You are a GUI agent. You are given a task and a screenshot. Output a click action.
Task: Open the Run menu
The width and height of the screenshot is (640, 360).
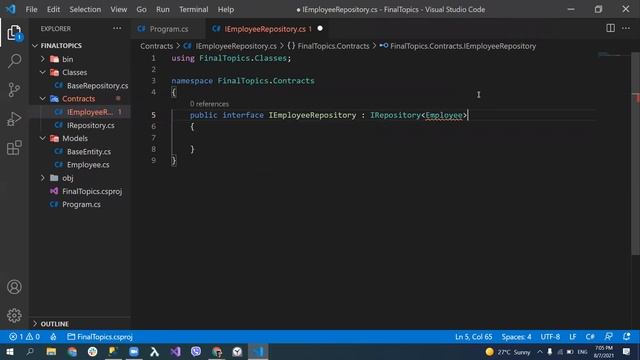(162, 9)
